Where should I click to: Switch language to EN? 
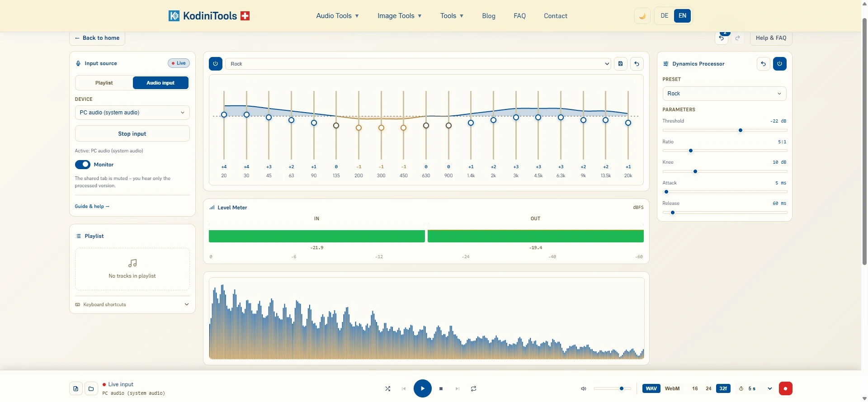[x=683, y=16]
